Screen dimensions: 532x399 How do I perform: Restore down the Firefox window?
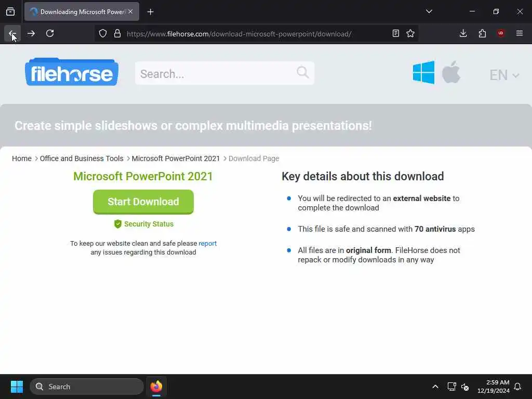click(496, 11)
